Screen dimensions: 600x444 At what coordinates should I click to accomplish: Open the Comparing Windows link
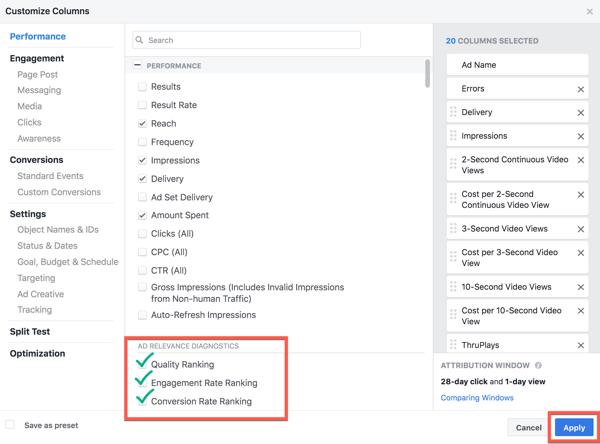[477, 398]
